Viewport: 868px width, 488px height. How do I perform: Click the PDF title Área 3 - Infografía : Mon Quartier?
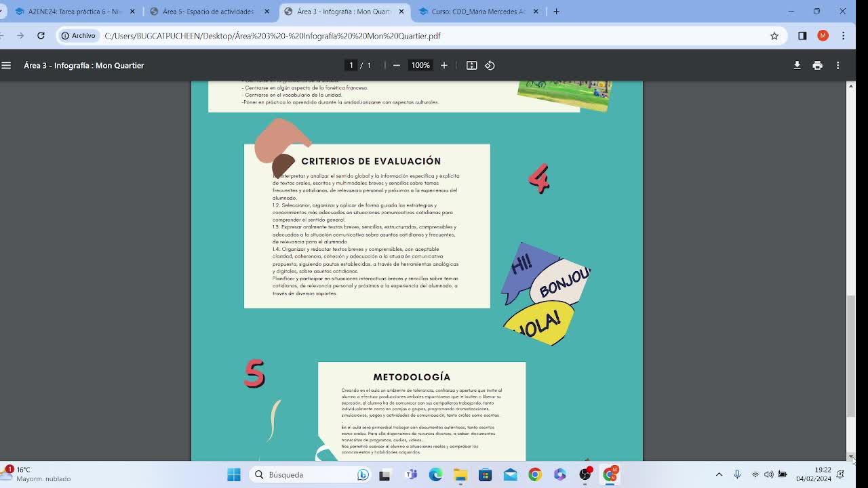tap(84, 65)
